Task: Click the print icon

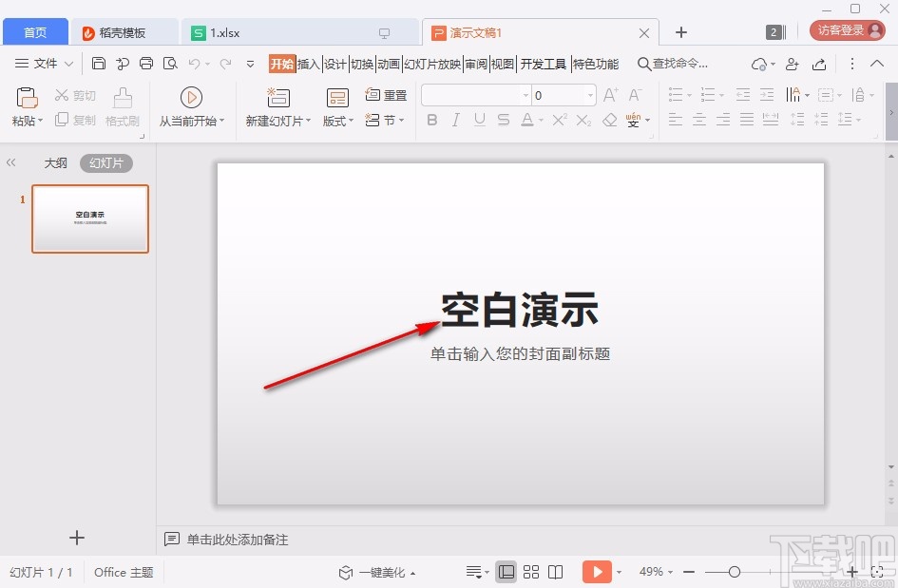Action: 145,63
